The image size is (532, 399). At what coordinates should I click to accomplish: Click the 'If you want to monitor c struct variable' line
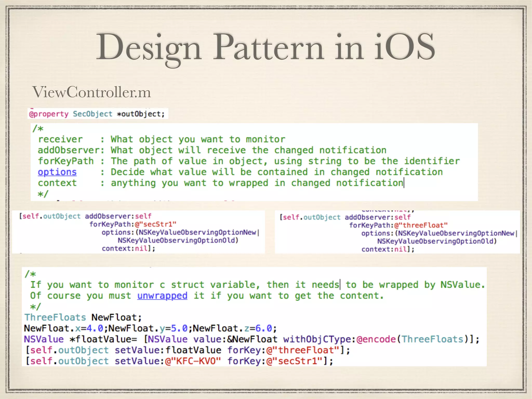coord(257,285)
